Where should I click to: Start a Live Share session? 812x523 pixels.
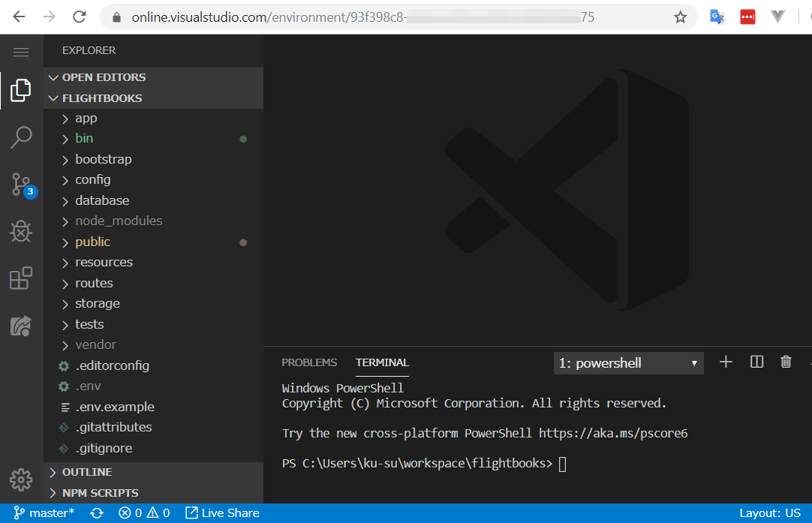coord(222,512)
